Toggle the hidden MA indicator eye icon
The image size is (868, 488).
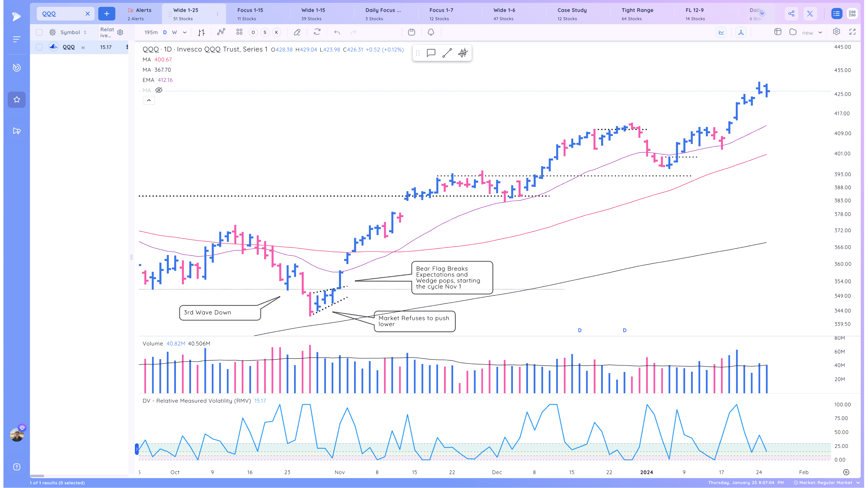tap(159, 90)
